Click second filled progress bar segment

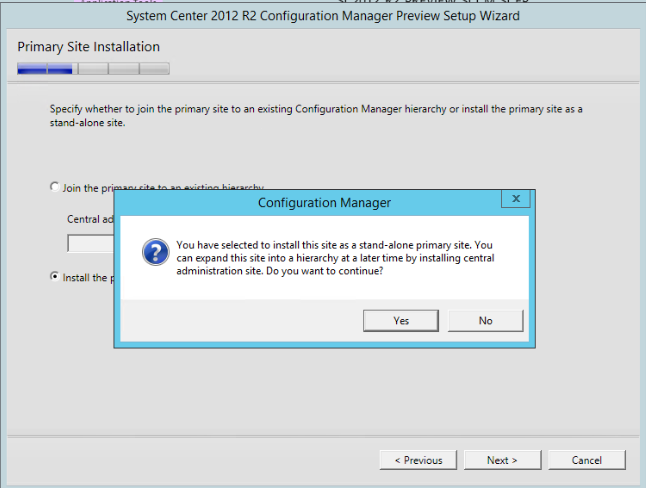[x=62, y=69]
